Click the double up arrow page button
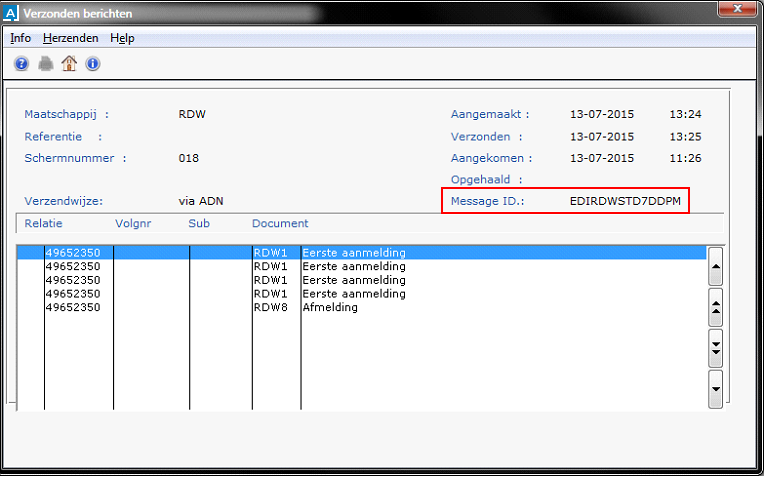This screenshot has height=477, width=764. (x=715, y=307)
